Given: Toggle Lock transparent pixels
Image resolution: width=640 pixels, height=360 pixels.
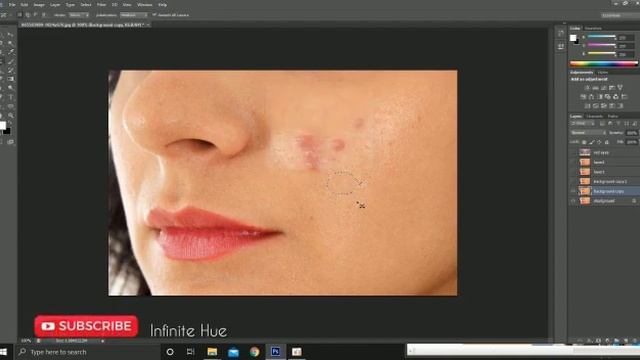Looking at the screenshot, I should click(x=584, y=142).
